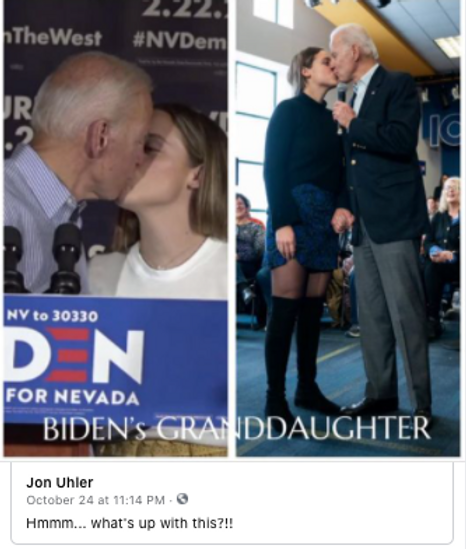
Task: Click the red-striped E in the podium logo
Action: tap(67, 355)
